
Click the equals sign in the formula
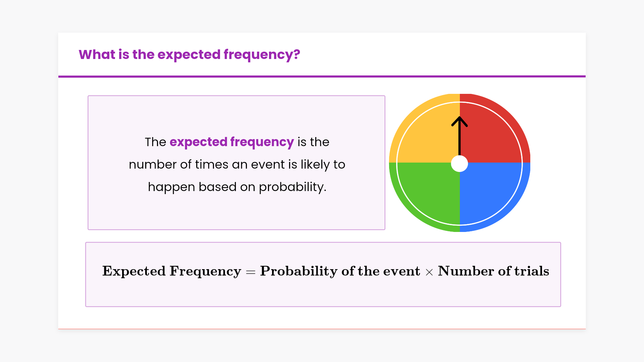point(251,272)
